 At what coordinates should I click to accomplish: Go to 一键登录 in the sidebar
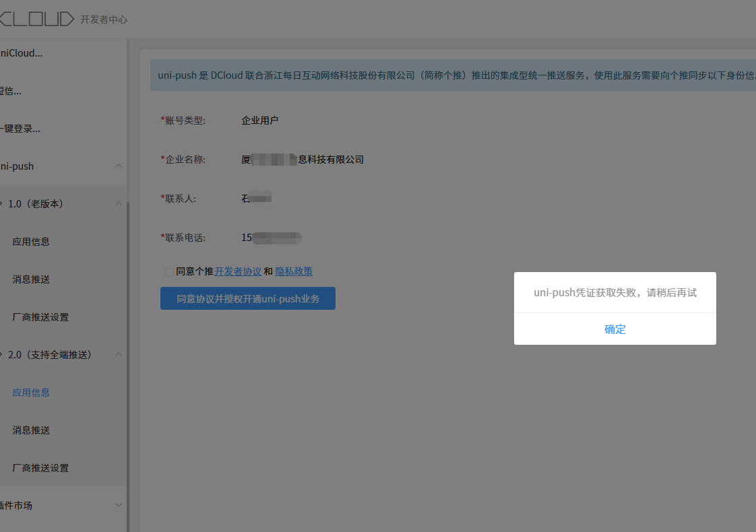[x=20, y=128]
